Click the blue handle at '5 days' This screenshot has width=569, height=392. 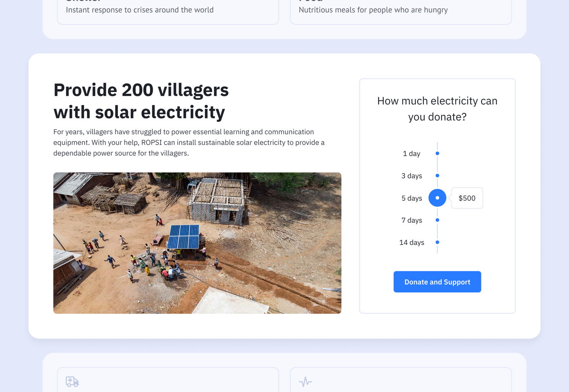point(437,197)
